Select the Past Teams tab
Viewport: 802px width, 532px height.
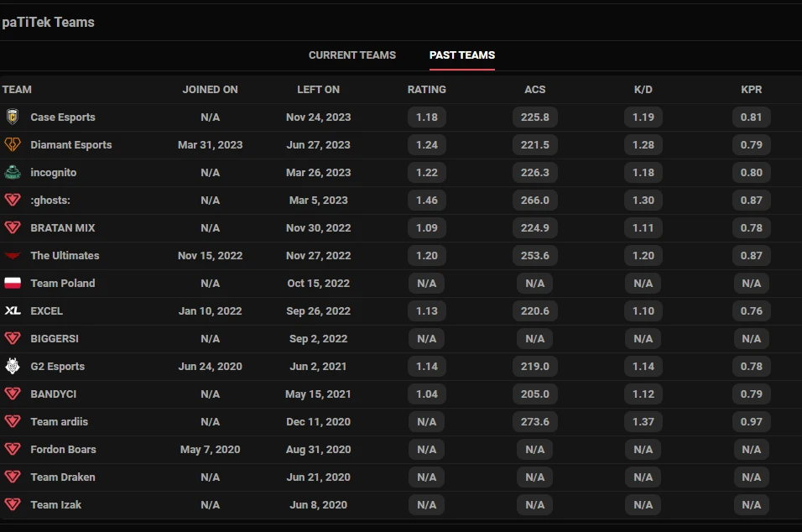click(462, 55)
